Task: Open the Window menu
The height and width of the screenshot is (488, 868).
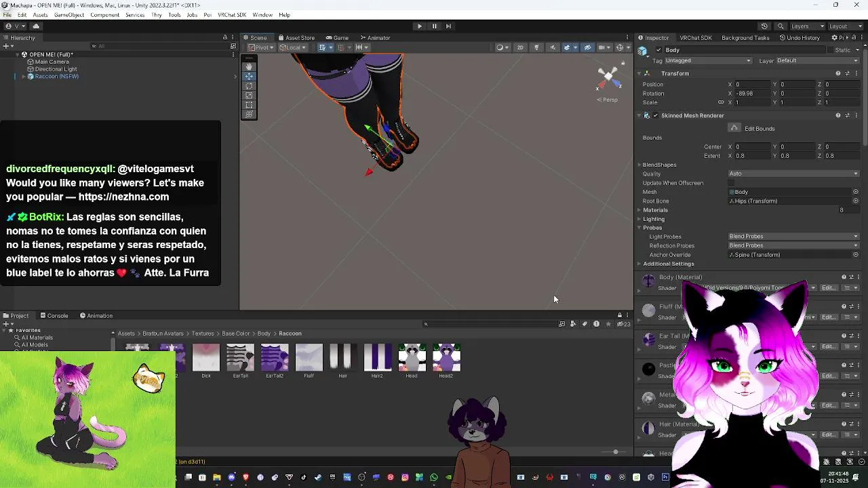Action: click(262, 15)
